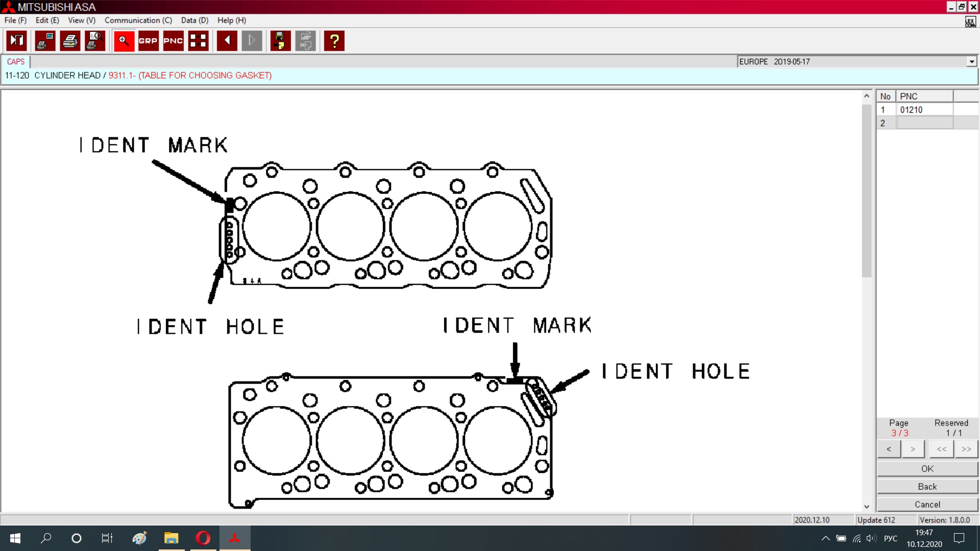Select the CAPS tab
The image size is (980, 551).
coord(16,62)
